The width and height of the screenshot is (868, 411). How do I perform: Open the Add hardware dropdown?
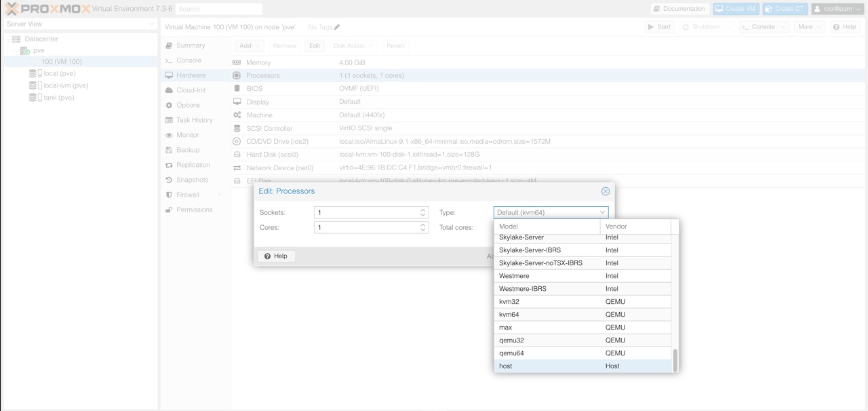click(x=250, y=45)
